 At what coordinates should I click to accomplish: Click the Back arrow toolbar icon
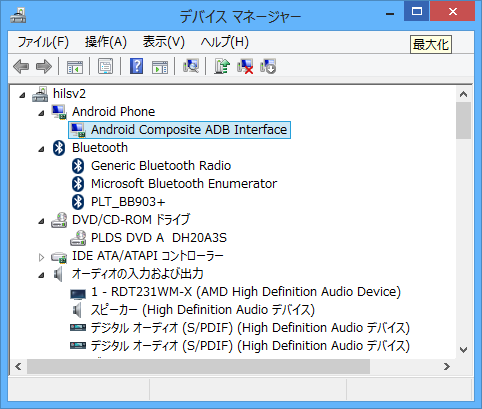(x=21, y=66)
